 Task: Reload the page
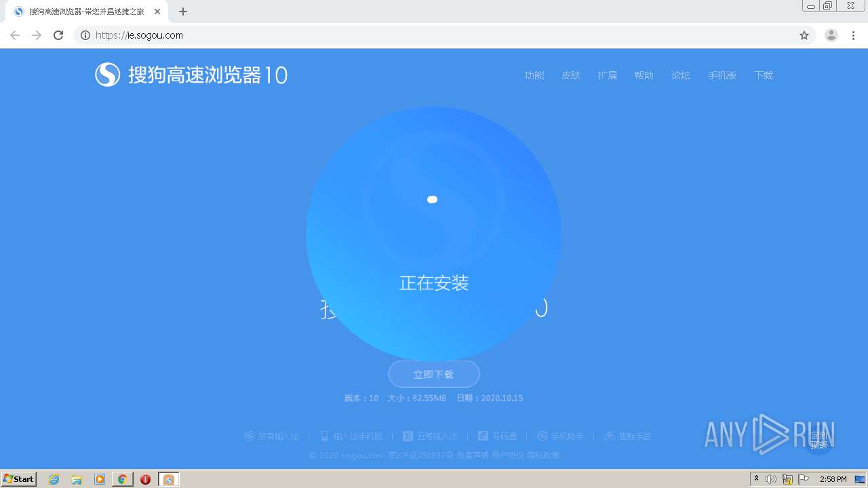[58, 35]
